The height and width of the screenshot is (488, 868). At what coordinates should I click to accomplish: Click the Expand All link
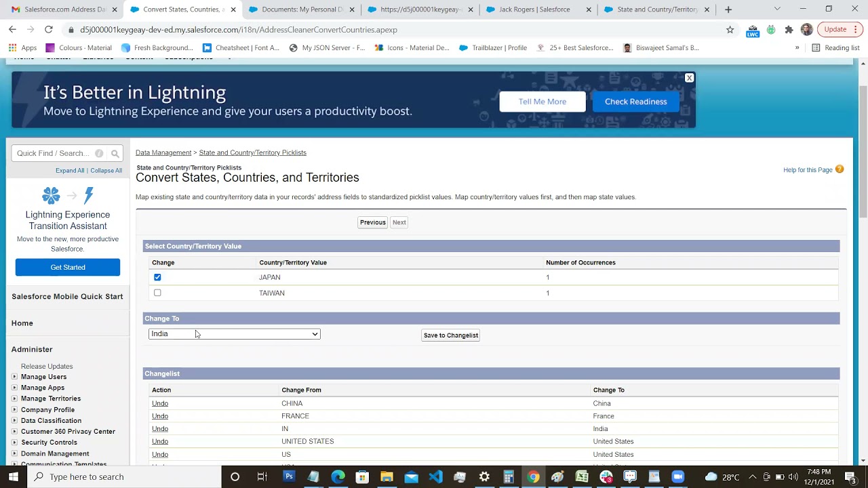pyautogui.click(x=70, y=170)
